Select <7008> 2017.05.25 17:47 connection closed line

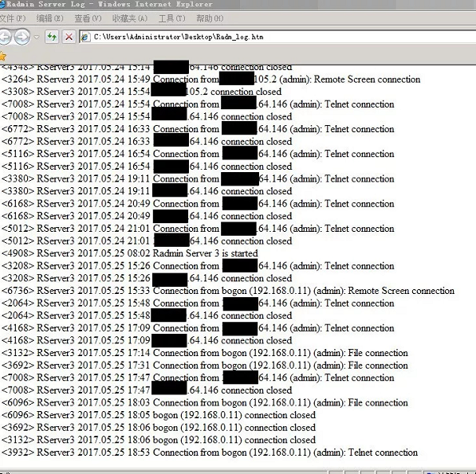(x=147, y=390)
